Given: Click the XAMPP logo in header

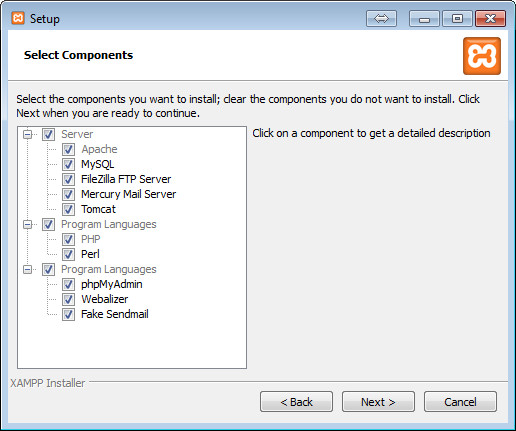Looking at the screenshot, I should click(x=482, y=56).
